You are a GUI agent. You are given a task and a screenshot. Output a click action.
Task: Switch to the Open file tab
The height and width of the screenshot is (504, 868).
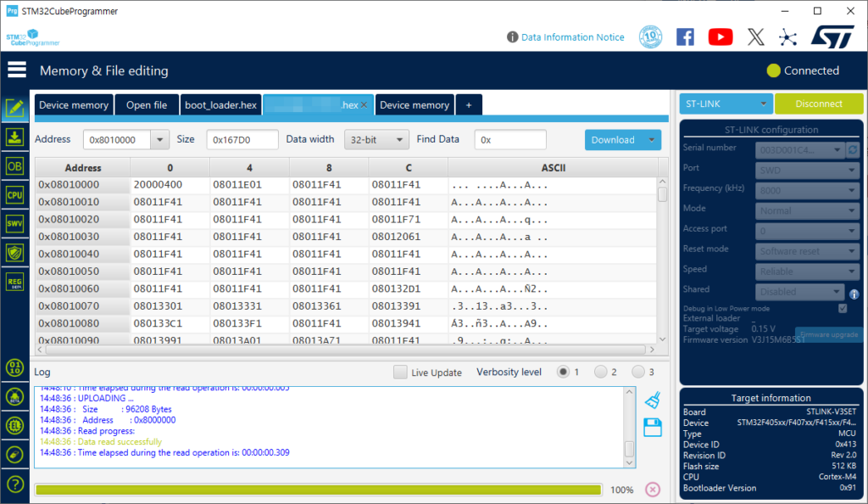[147, 105]
